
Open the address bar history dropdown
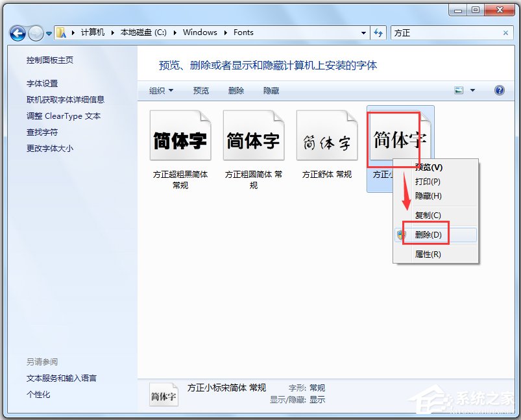363,33
